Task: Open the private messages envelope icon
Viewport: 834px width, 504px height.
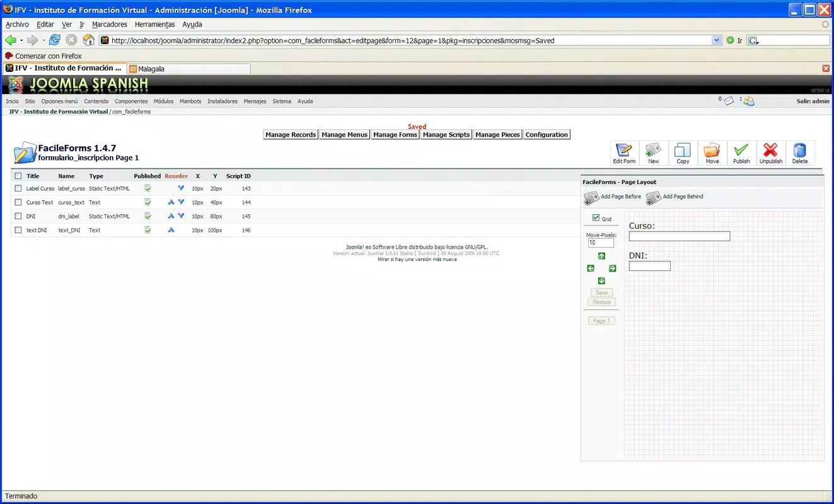Action: [x=729, y=101]
